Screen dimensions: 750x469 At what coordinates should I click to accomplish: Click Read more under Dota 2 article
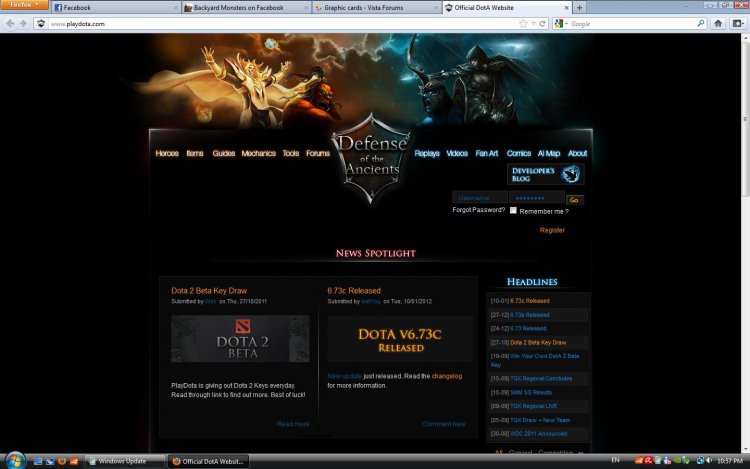click(x=293, y=424)
